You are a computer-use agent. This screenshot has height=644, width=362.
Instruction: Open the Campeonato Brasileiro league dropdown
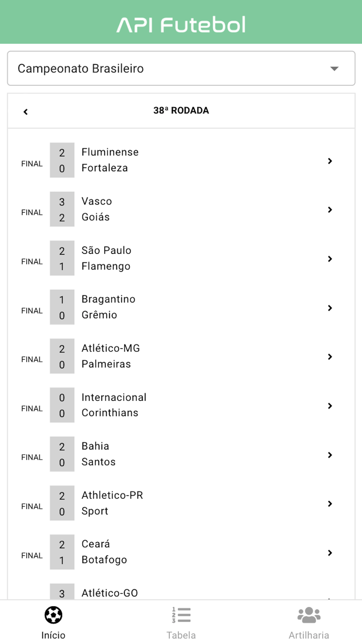(181, 68)
